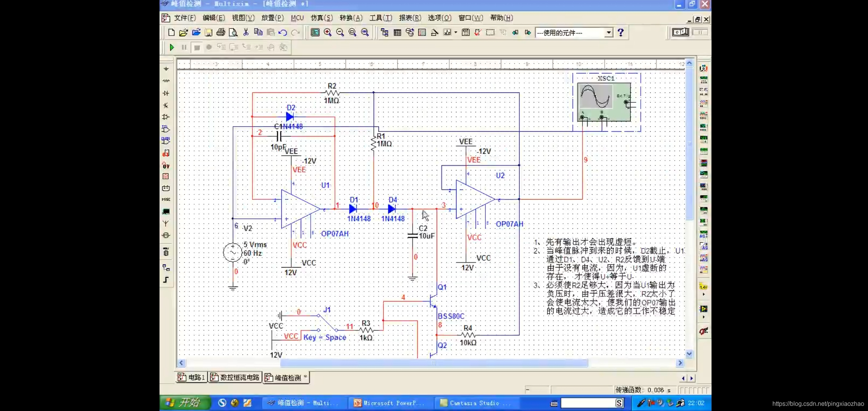Toggle J1 key switch in schematic
Image resolution: width=868 pixels, height=411 pixels.
point(327,323)
